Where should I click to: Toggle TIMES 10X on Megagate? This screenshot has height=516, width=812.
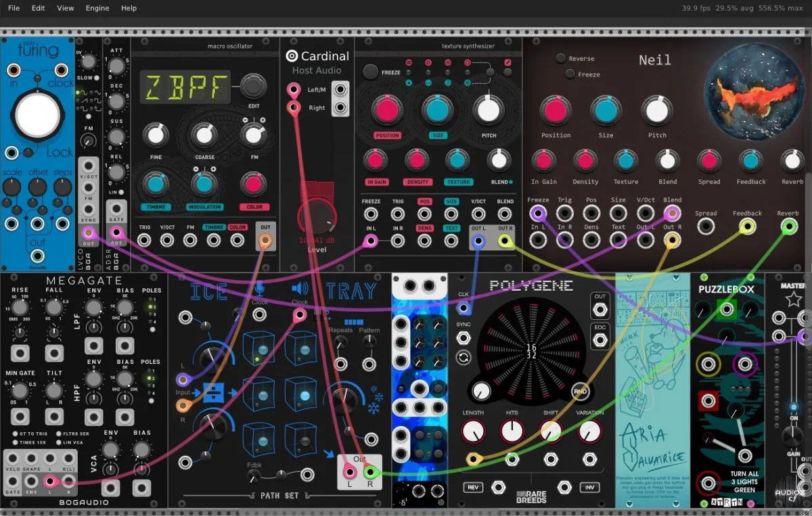(15, 442)
